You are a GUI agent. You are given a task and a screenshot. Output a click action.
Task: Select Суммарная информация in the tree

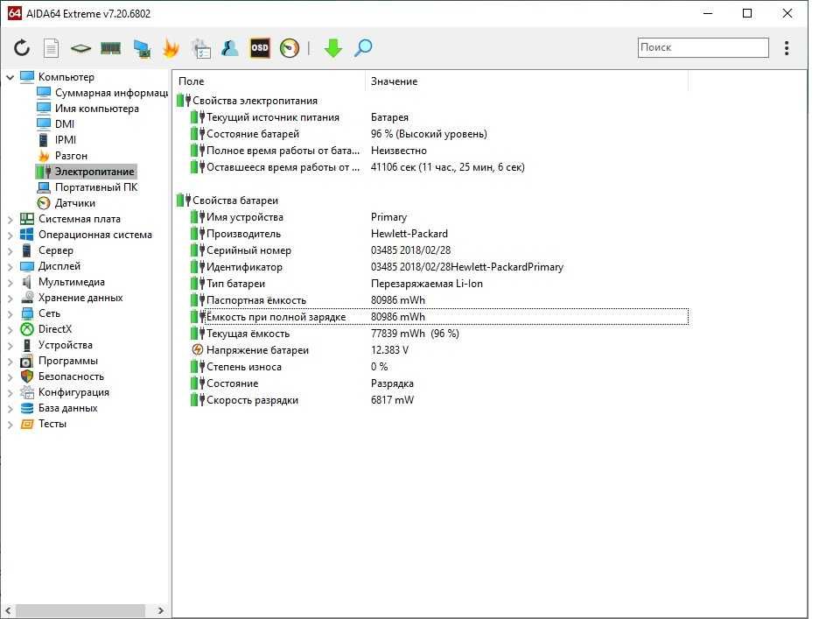tap(111, 93)
